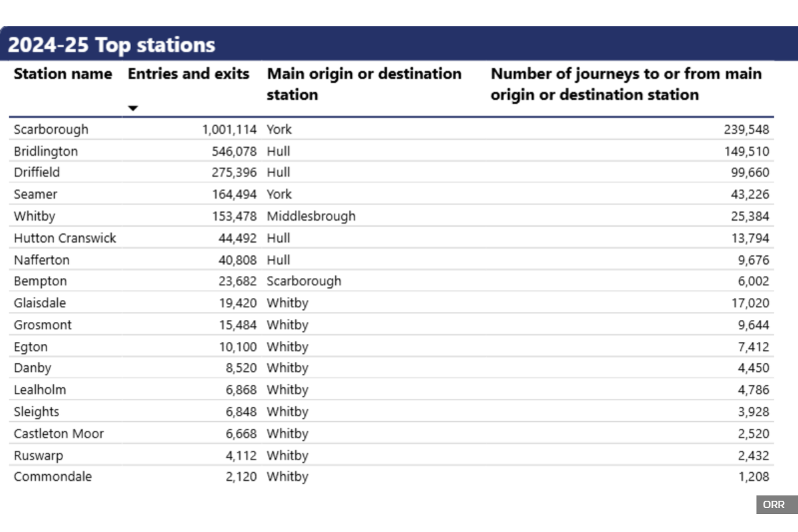Viewport: 798px width, 532px height.
Task: Select the Hutton Cranswick station cell
Action: [65, 238]
